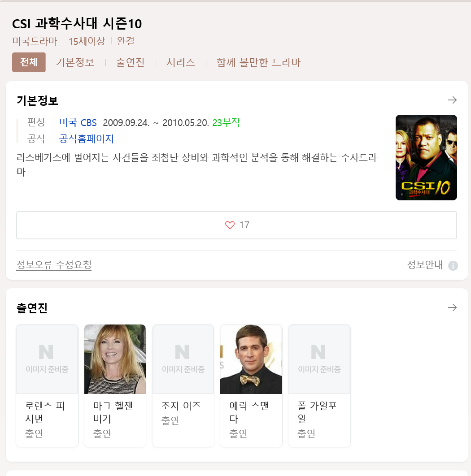Click the broadcast date 2009.09.24. text
Image resolution: width=471 pixels, height=476 pixels.
point(126,123)
